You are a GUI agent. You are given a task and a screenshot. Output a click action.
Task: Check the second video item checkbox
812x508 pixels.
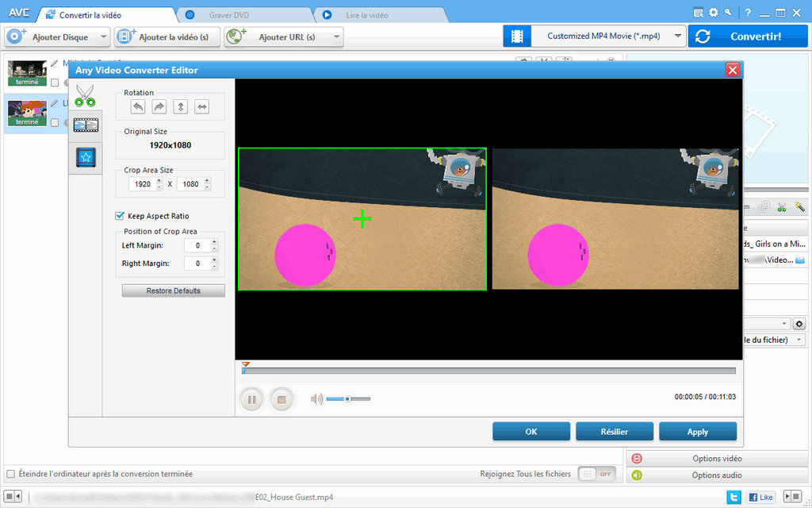pyautogui.click(x=55, y=123)
